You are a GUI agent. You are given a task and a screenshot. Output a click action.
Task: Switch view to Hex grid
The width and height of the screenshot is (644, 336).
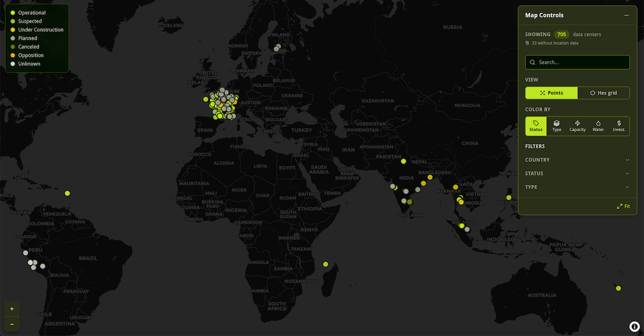pos(603,93)
